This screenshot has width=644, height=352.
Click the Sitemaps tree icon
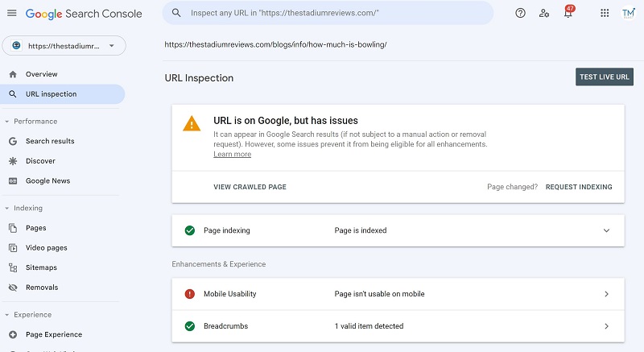pyautogui.click(x=13, y=267)
